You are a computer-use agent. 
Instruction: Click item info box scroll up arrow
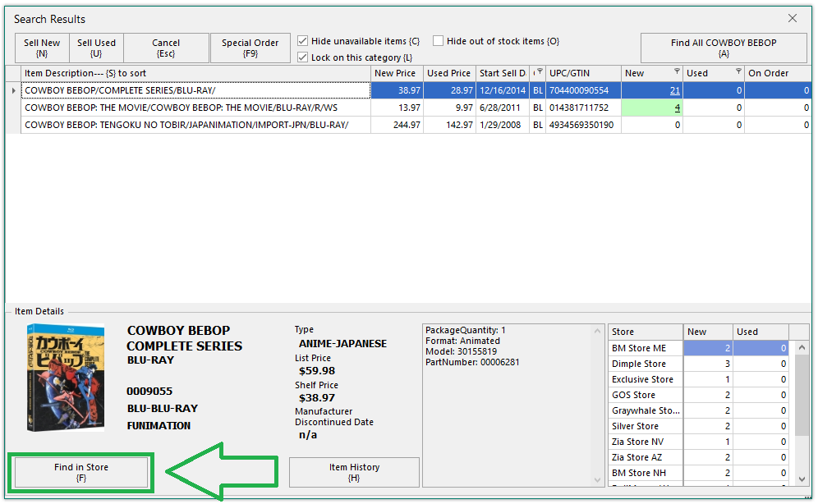coord(597,332)
